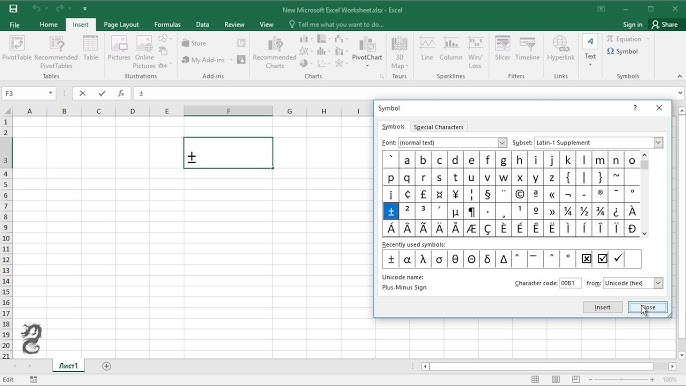Click the Insert button in dialog

click(x=602, y=307)
